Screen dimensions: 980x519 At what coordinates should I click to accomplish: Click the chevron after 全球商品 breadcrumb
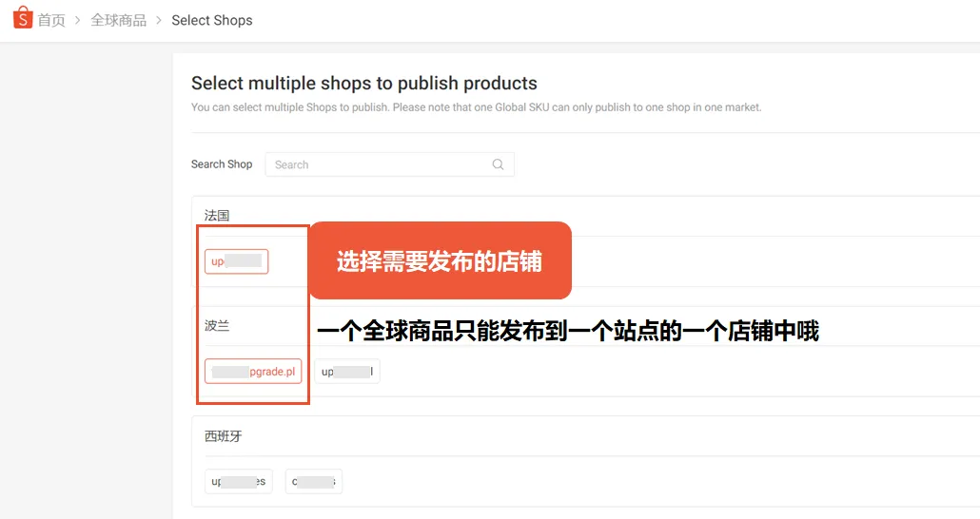(159, 20)
